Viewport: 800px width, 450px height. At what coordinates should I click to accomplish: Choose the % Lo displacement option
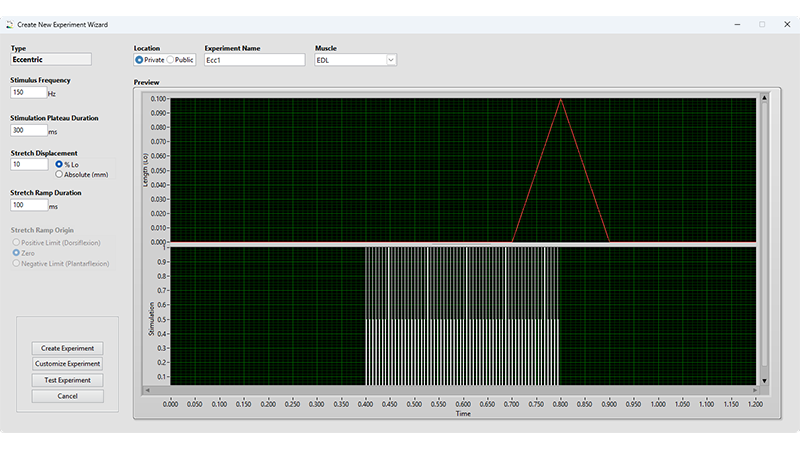pyautogui.click(x=59, y=163)
